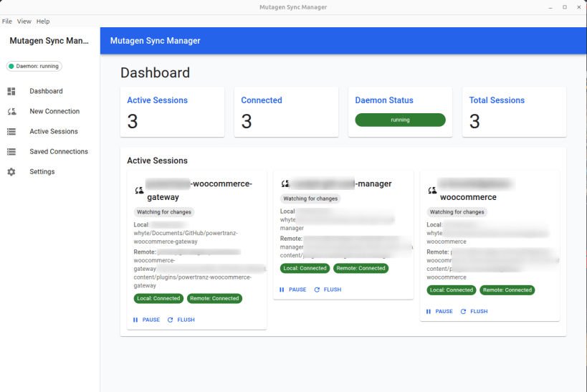Flush the woocommerce-gateway session
Image resolution: width=587 pixels, height=392 pixels.
[x=181, y=320]
